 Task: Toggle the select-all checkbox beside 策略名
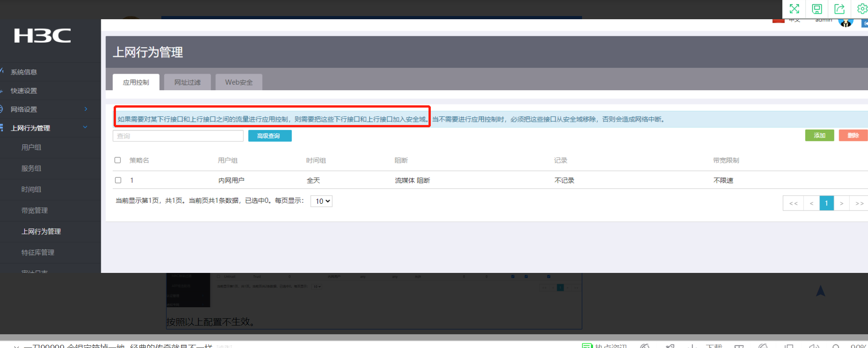[118, 160]
